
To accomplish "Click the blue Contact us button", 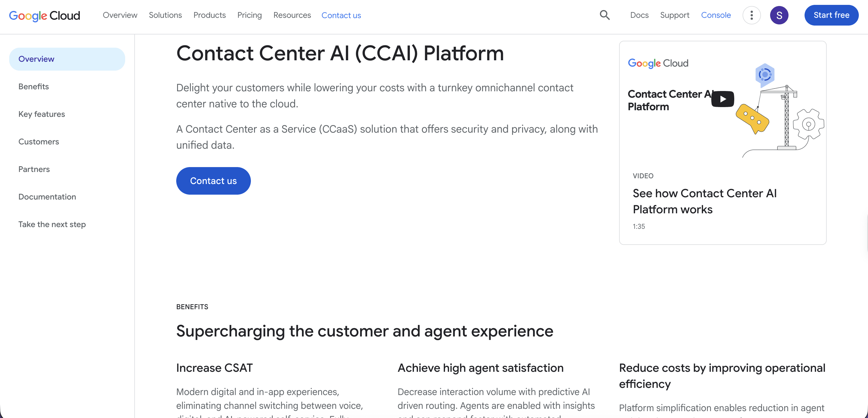I will [213, 181].
